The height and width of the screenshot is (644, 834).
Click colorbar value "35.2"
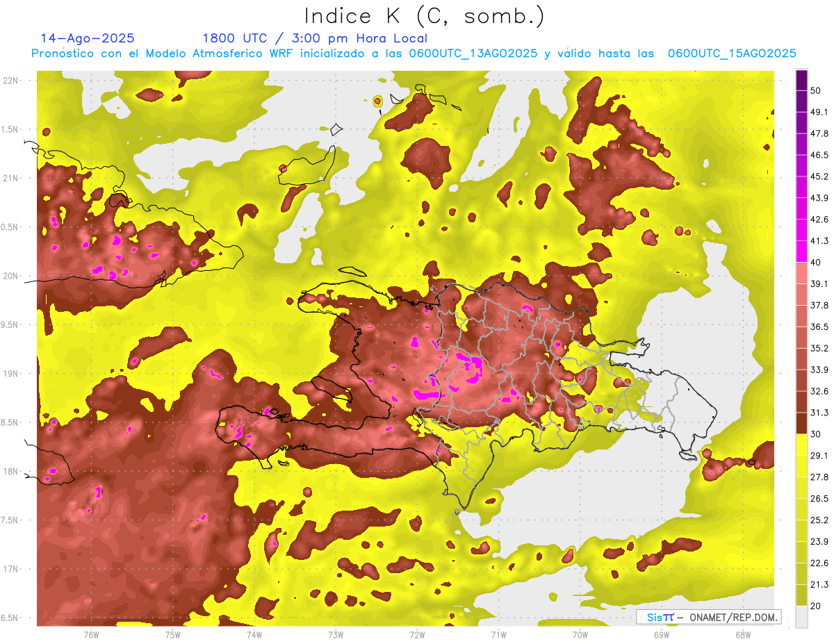coord(819,348)
